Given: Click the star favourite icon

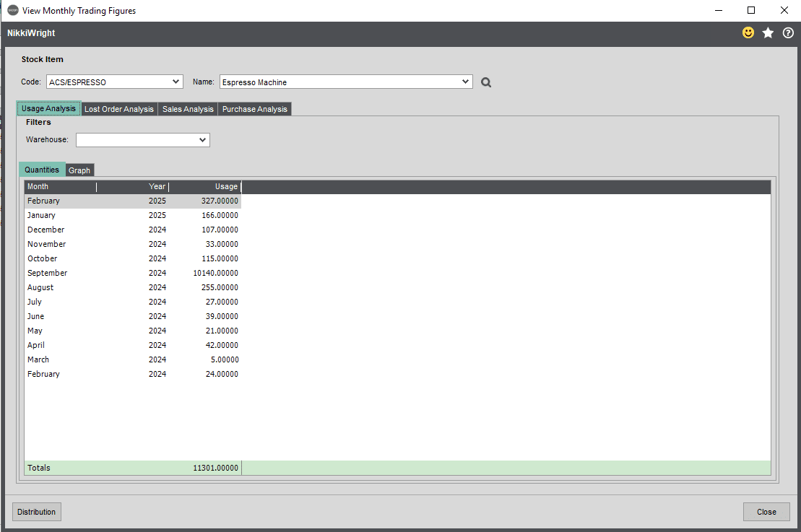Looking at the screenshot, I should click(x=768, y=32).
